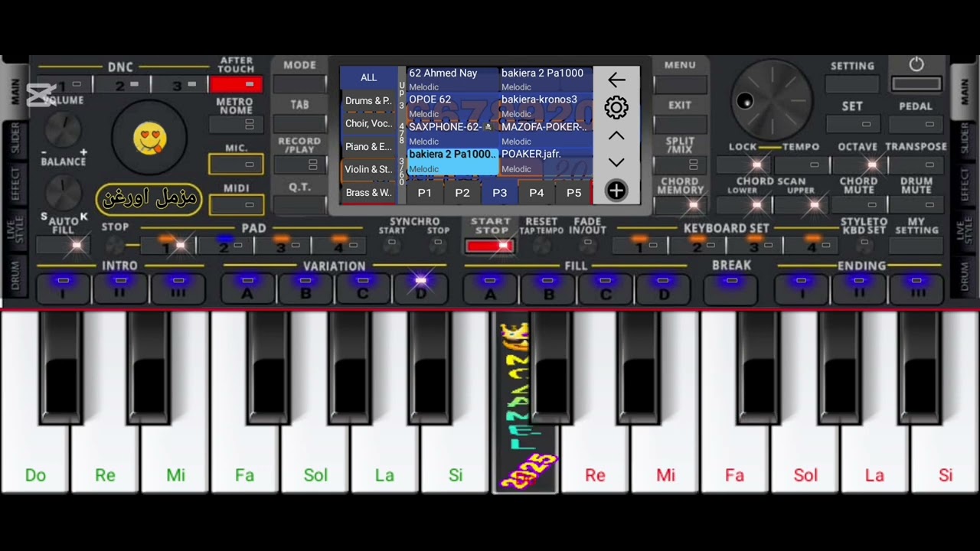980x551 pixels.
Task: Toggle the Transpose button
Action: [x=916, y=164]
